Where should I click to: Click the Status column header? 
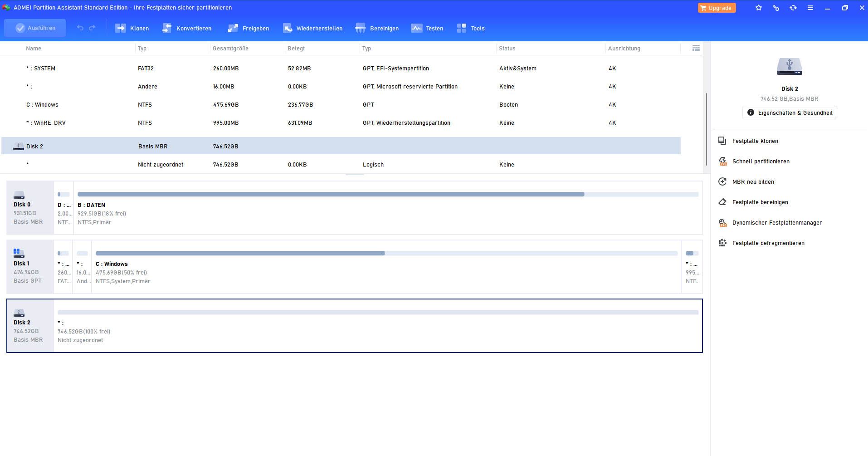pyautogui.click(x=507, y=49)
